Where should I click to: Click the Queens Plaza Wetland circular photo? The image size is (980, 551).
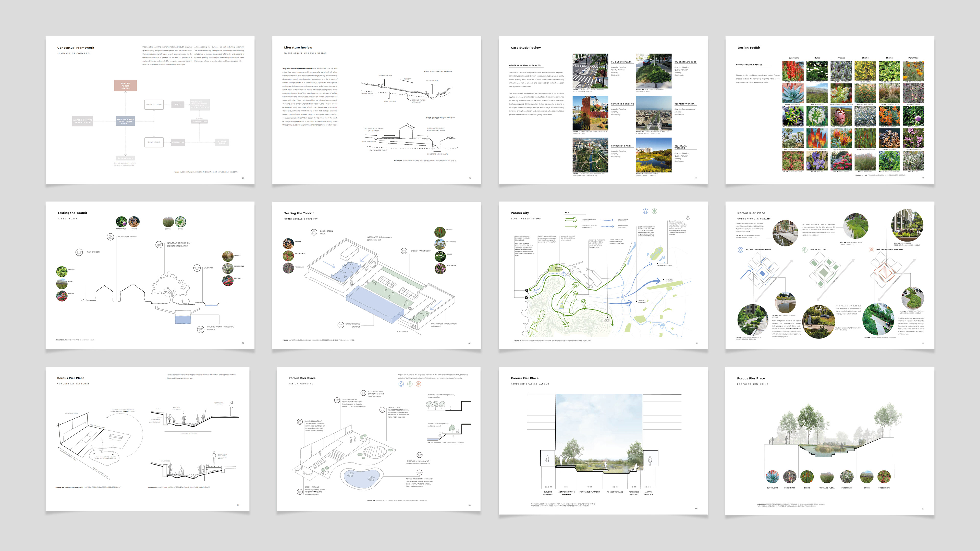[x=819, y=322]
